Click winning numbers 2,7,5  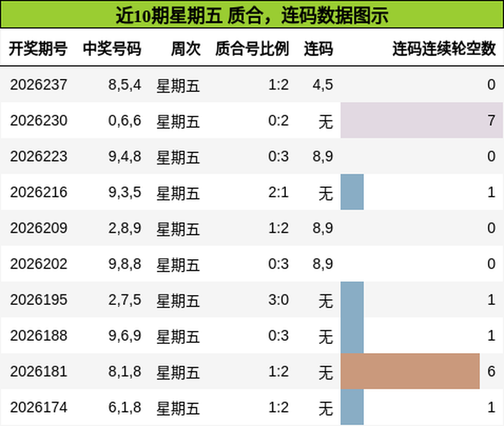coord(125,300)
